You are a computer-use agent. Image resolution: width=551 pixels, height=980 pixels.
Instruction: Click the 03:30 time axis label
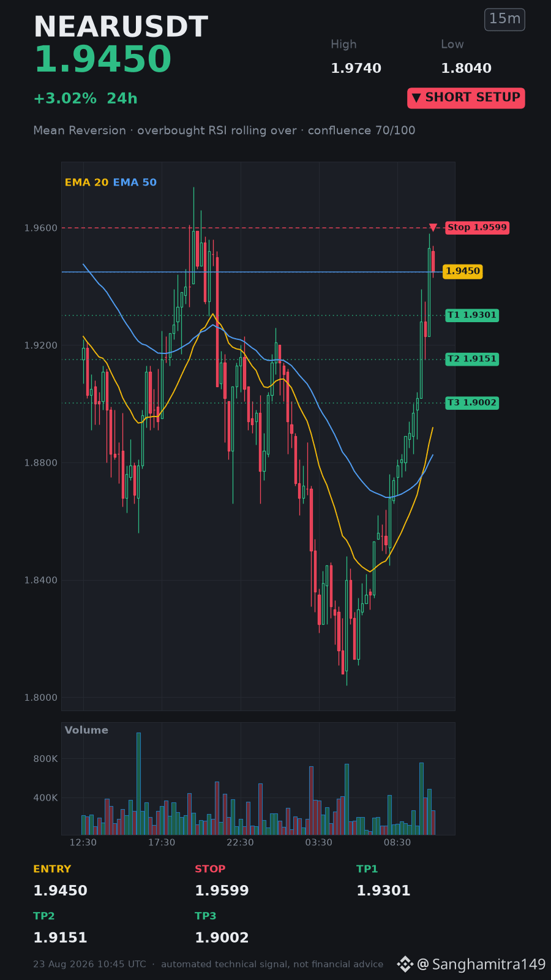319,843
